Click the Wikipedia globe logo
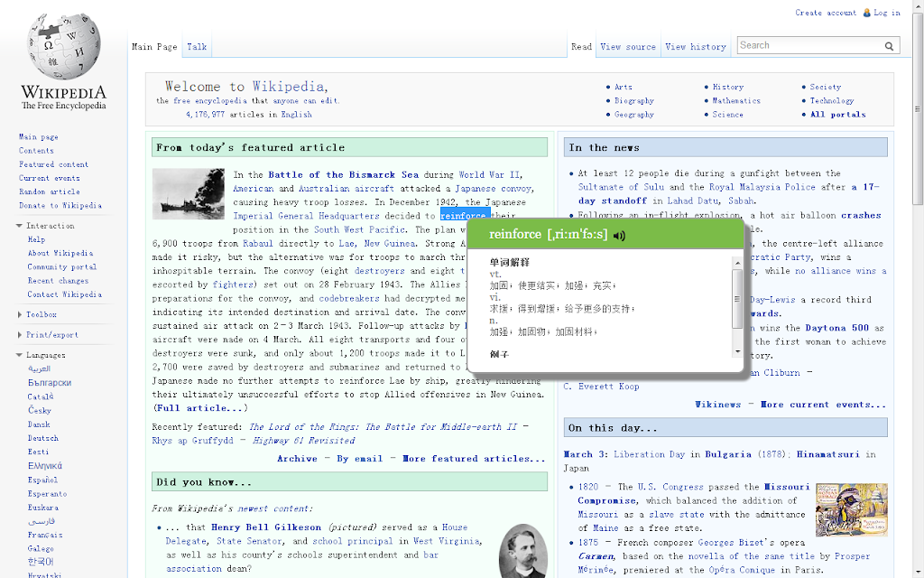 point(64,47)
